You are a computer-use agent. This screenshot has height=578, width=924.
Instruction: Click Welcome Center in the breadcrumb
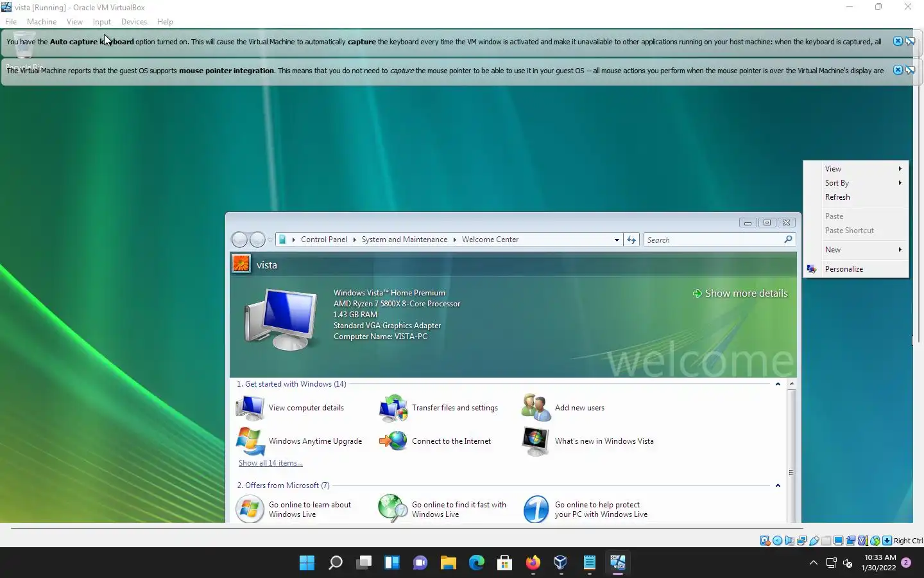(x=490, y=240)
